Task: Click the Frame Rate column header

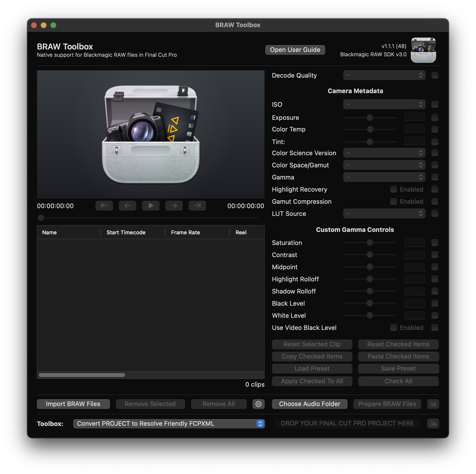Action: [x=185, y=232]
